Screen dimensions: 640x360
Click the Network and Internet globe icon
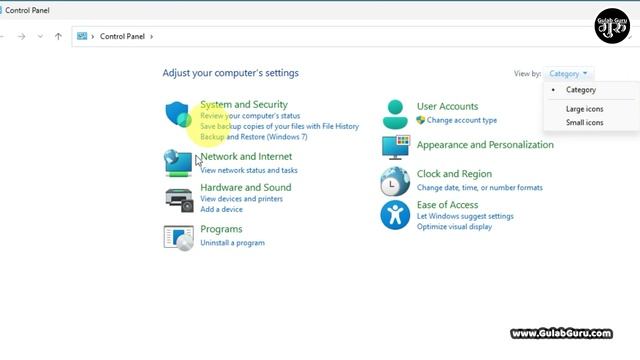178,163
